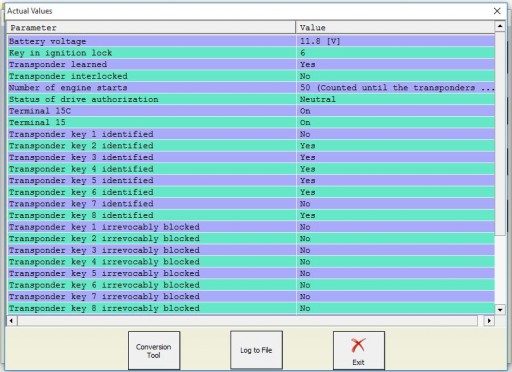Select Status of drive authorization row
This screenshot has width=512, height=372.
(x=251, y=99)
